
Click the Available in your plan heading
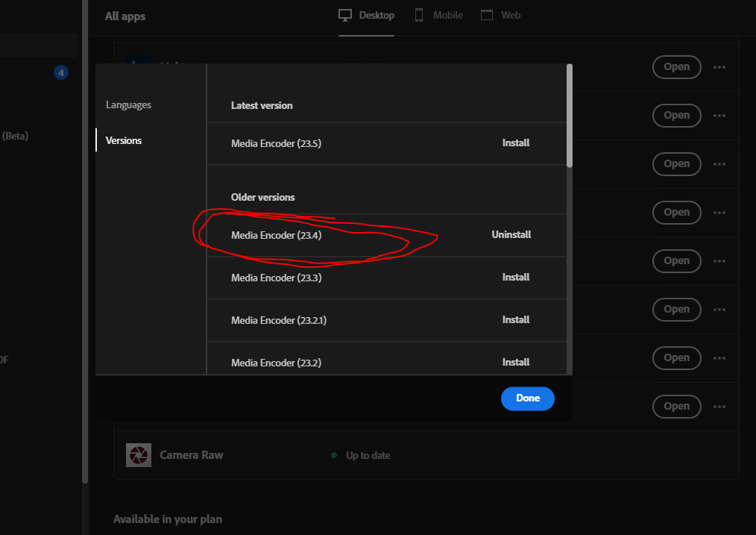coord(168,519)
